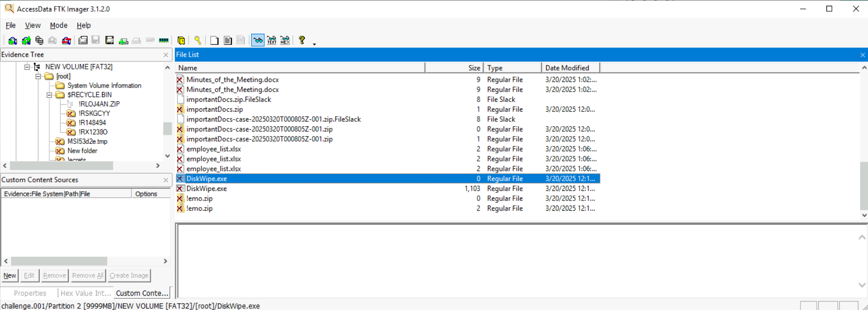
Task: Click the Add All Attached Devices icon
Action: pyautogui.click(x=26, y=40)
